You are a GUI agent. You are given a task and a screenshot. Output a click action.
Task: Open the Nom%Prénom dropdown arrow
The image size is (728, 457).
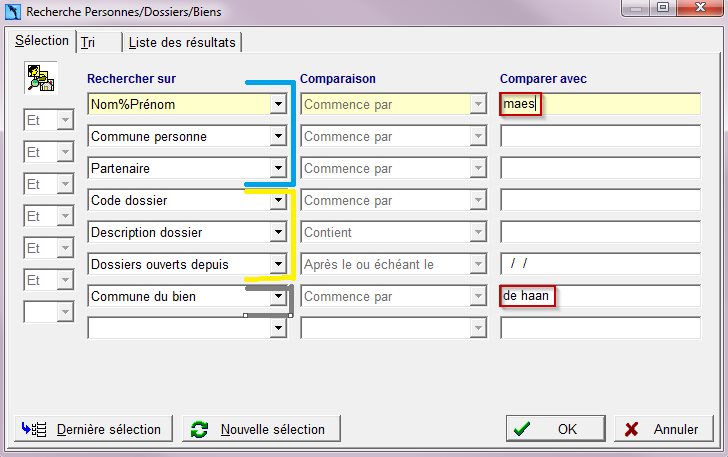[x=278, y=104]
